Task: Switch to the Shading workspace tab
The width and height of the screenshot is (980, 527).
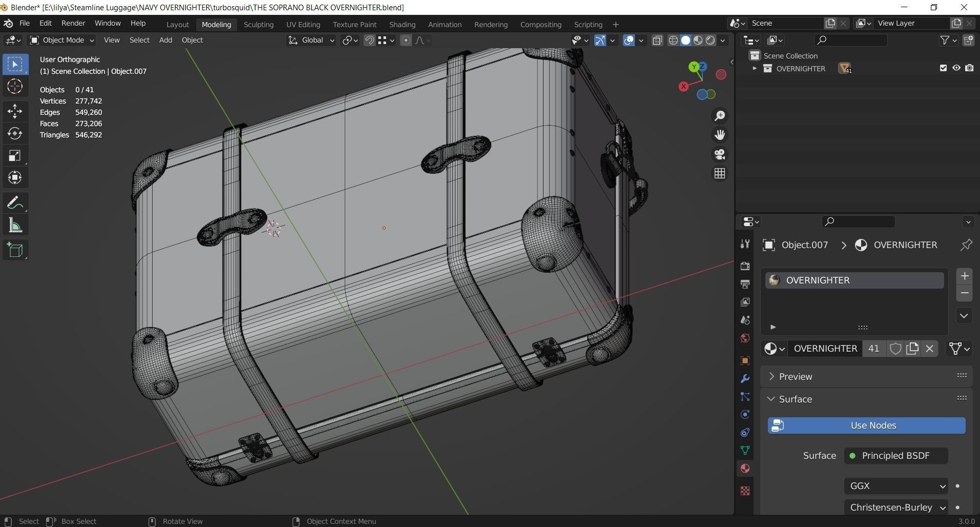Action: tap(402, 24)
